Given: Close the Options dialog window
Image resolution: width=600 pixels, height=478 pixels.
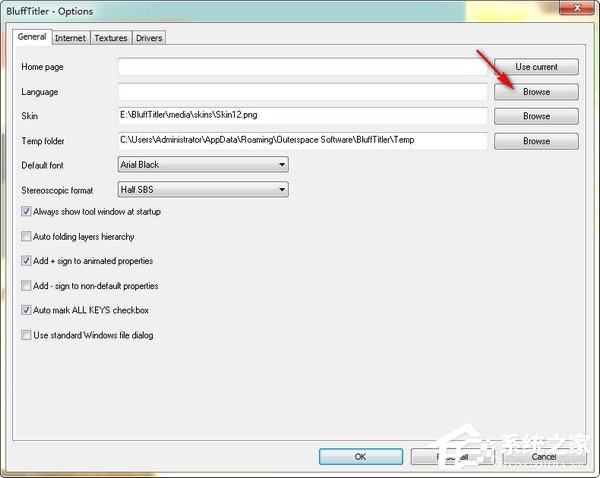Looking at the screenshot, I should (x=577, y=8).
